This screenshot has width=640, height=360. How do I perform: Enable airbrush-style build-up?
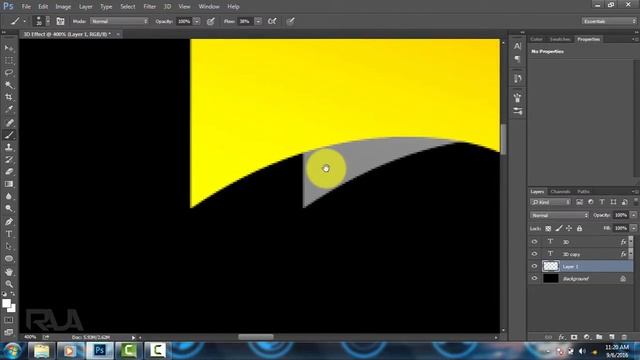(272, 21)
